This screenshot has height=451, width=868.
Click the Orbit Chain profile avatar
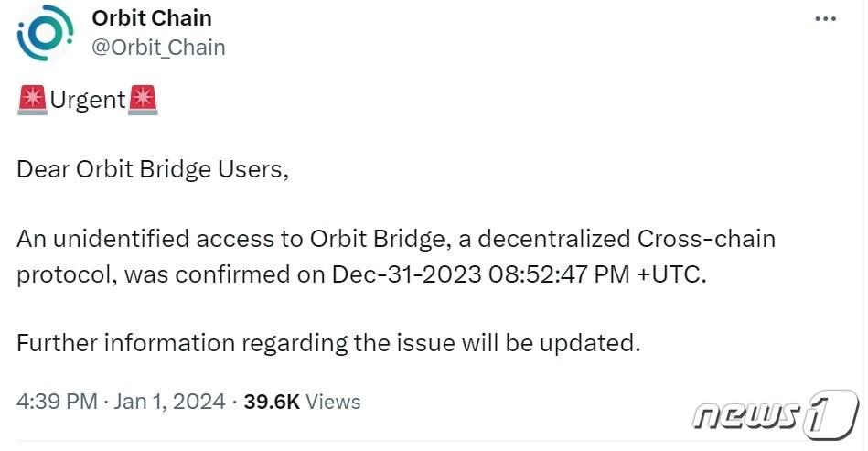pyautogui.click(x=46, y=33)
